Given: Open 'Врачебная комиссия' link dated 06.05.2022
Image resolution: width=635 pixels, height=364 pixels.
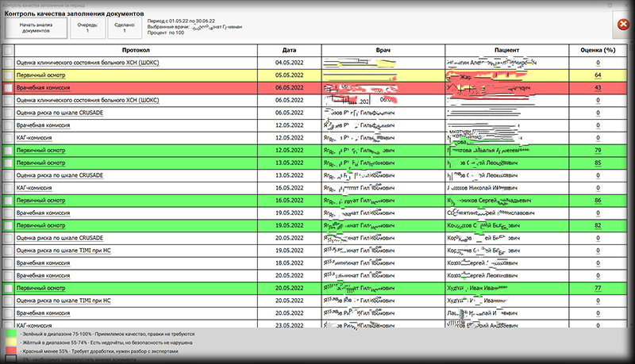Looking at the screenshot, I should tap(43, 88).
